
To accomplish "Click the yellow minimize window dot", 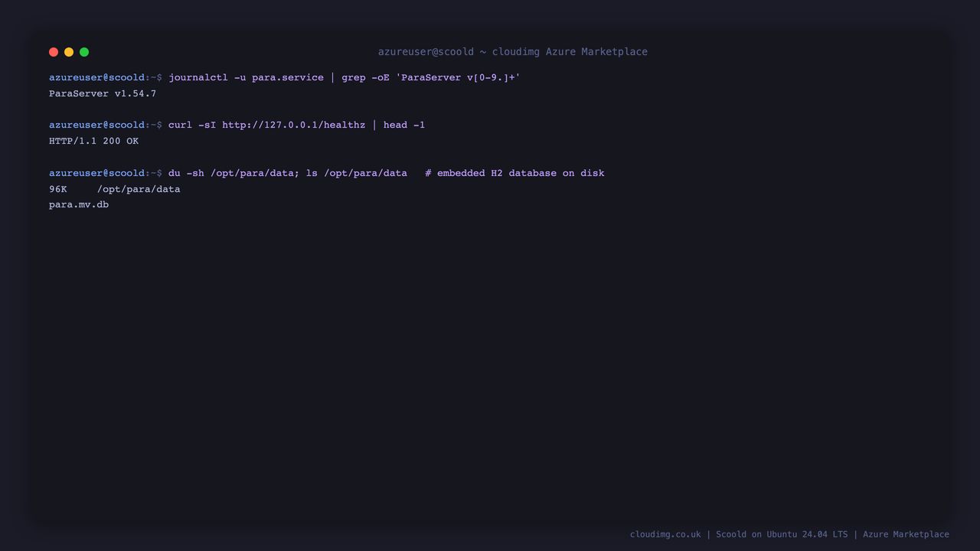I will [69, 52].
